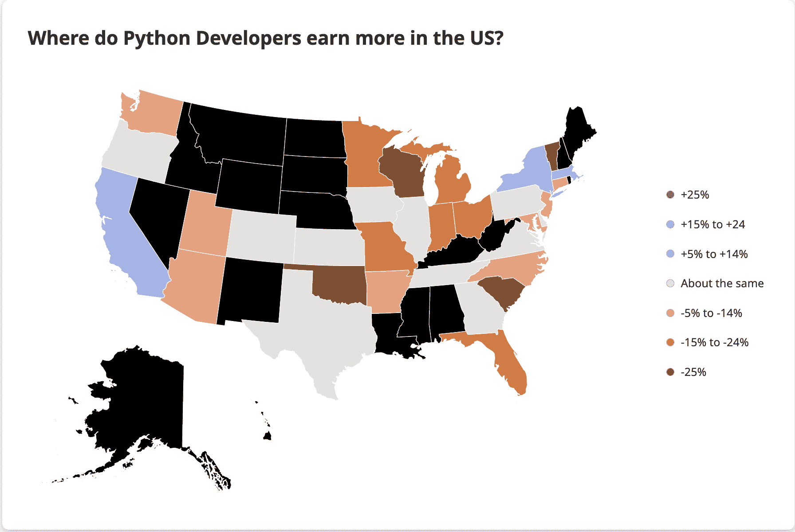Click the -5% to -14% legend dot
This screenshot has width=795, height=532.
pyautogui.click(x=670, y=313)
